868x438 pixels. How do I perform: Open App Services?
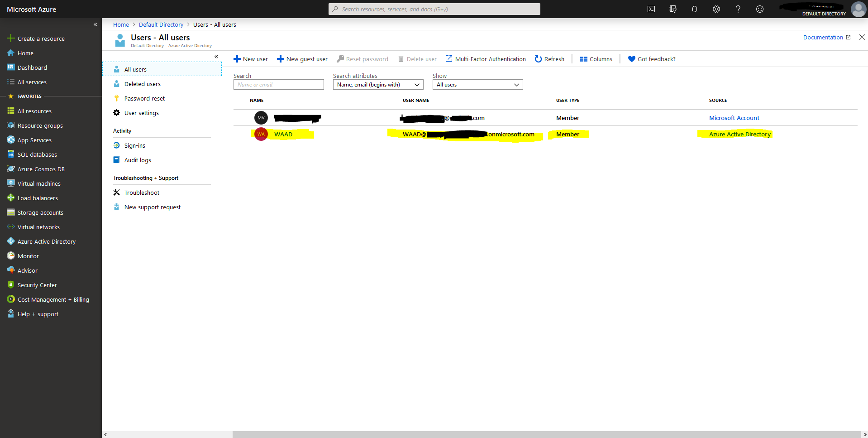point(29,140)
